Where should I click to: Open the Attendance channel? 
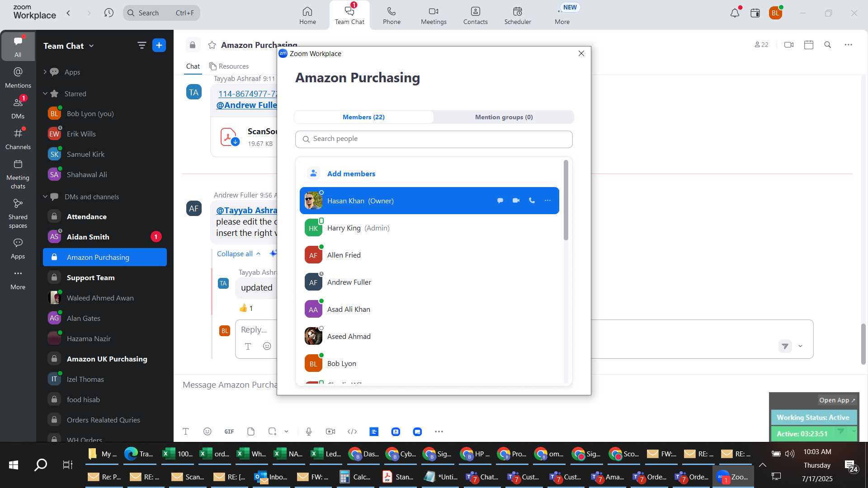tap(105, 216)
